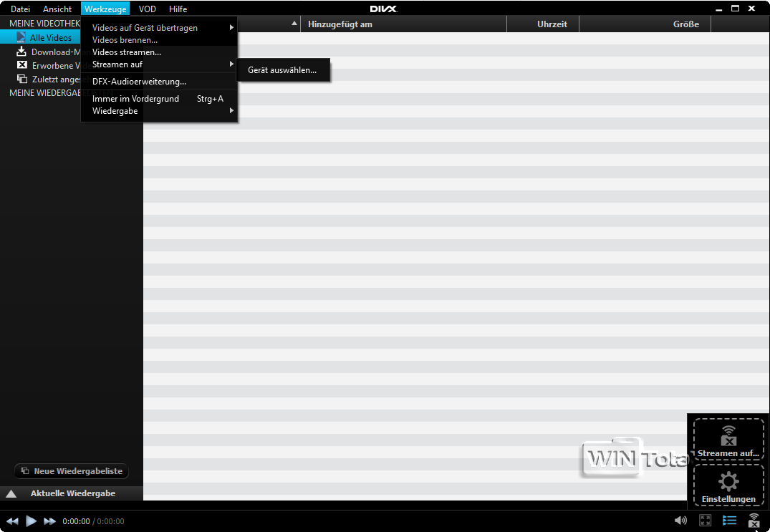Open the VOD menu
This screenshot has height=532, width=770.
(147, 9)
